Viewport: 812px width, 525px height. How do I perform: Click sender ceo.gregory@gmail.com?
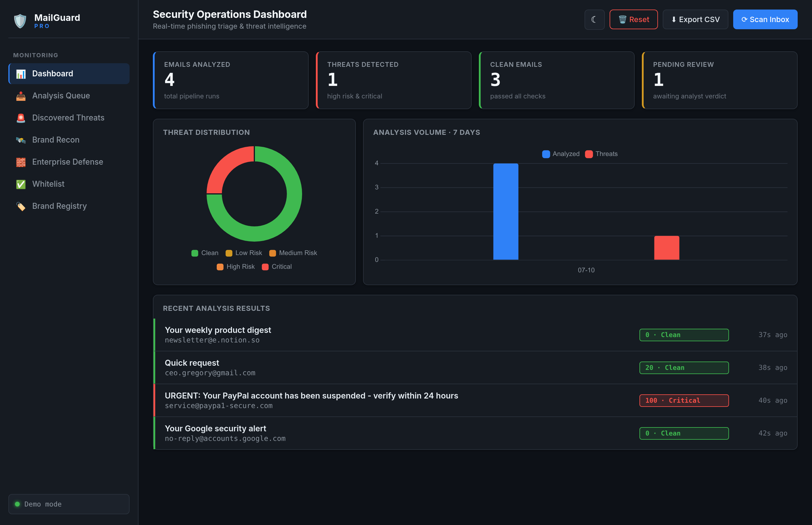tap(210, 373)
